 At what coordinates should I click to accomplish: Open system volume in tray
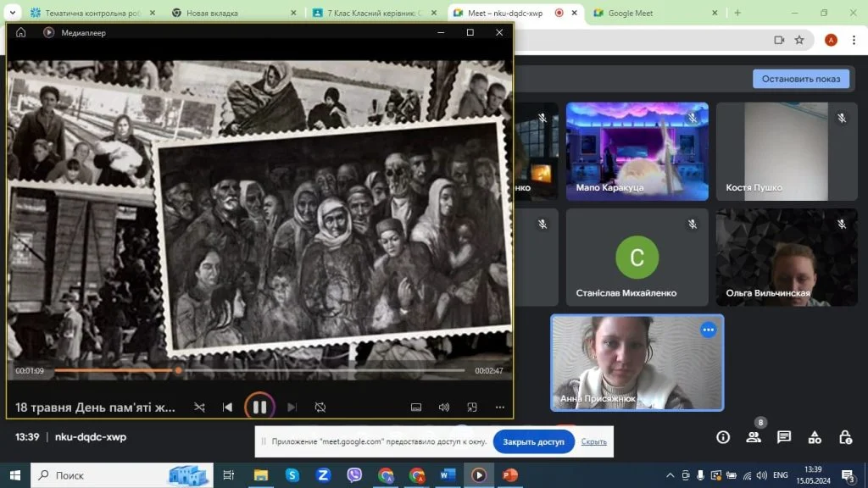[x=762, y=475]
